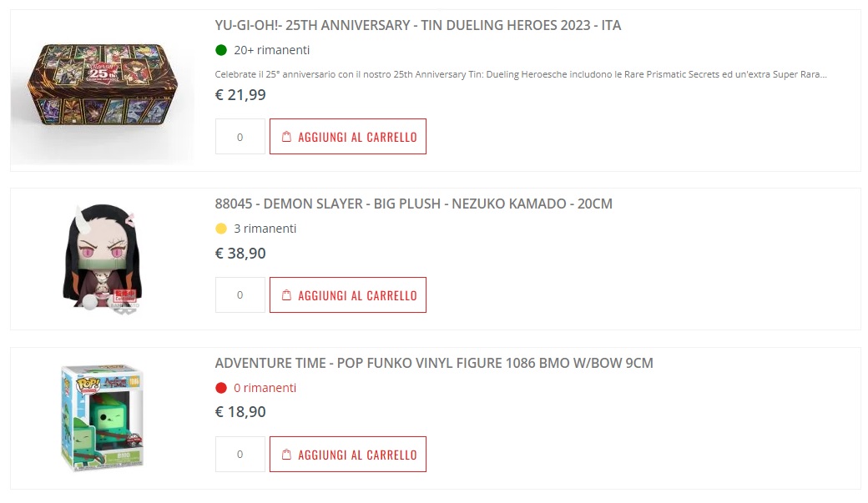The height and width of the screenshot is (503, 868).
Task: Click the yellow low-stock indicator dot
Action: click(221, 229)
